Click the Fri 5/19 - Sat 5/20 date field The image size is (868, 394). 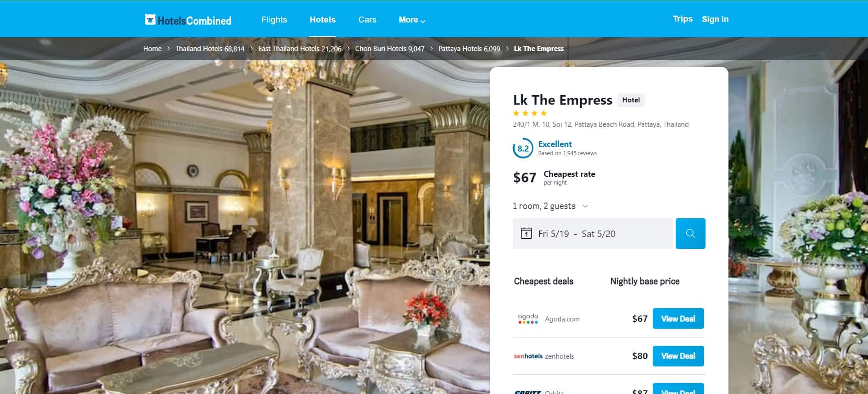(x=593, y=233)
